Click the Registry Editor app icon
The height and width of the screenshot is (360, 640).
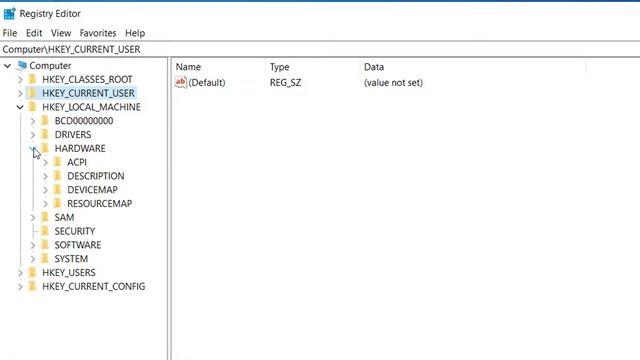(9, 13)
